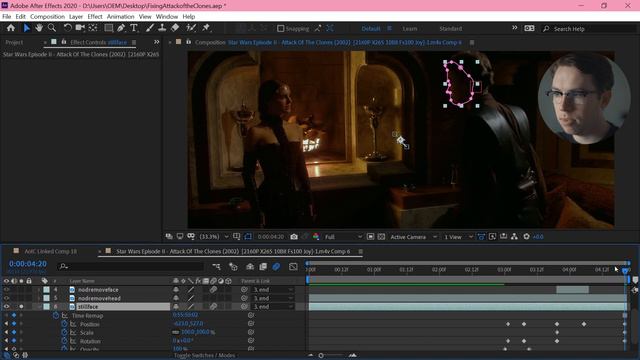The width and height of the screenshot is (640, 360).
Task: Click the hide shy layers icon
Action: pos(250,267)
